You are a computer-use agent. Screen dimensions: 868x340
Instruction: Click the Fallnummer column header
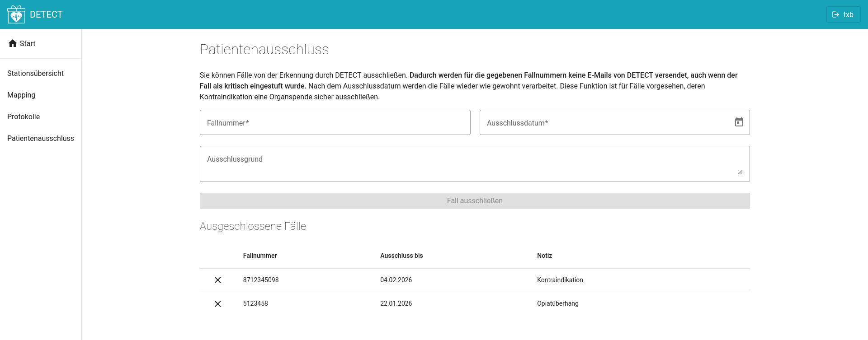click(260, 256)
